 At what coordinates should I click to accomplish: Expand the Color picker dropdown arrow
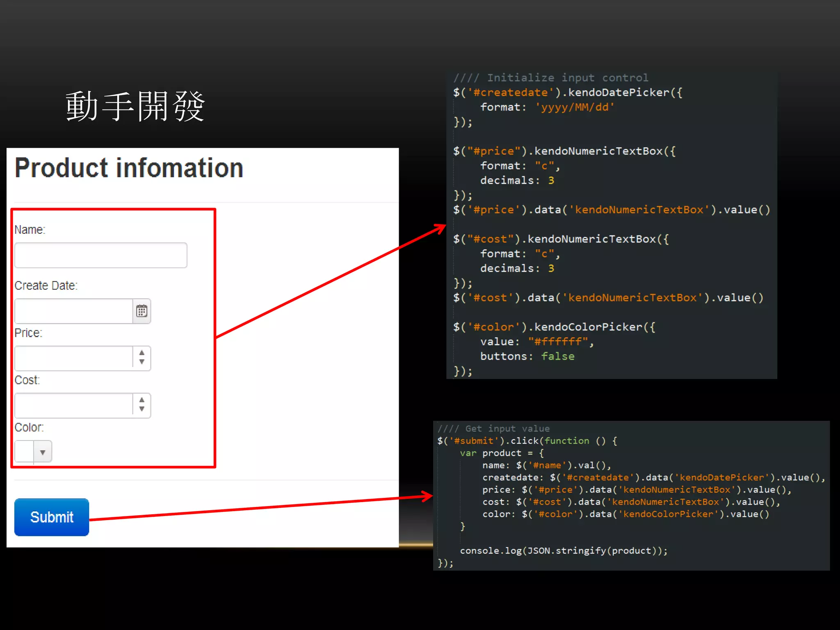[x=43, y=452]
